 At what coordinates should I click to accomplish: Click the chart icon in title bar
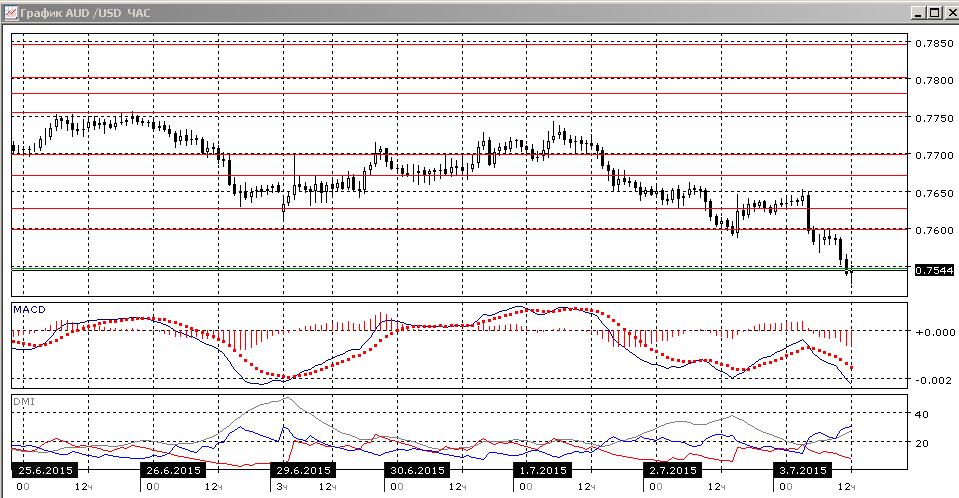[10, 12]
